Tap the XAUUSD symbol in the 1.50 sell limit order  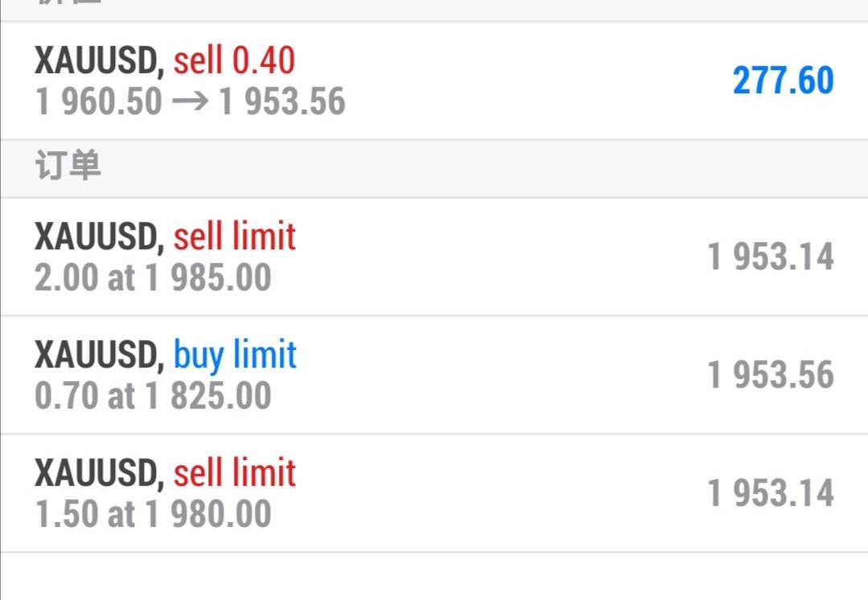click(99, 473)
